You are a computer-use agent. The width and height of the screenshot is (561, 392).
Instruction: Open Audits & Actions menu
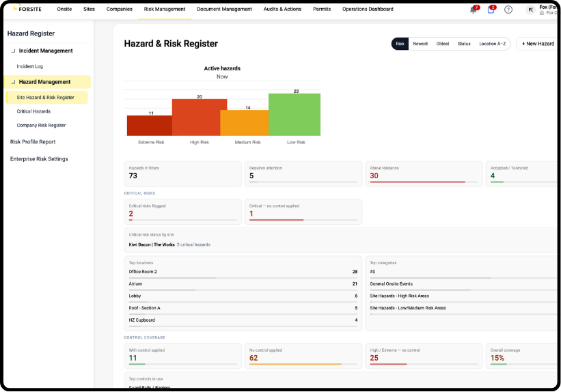[x=282, y=9]
